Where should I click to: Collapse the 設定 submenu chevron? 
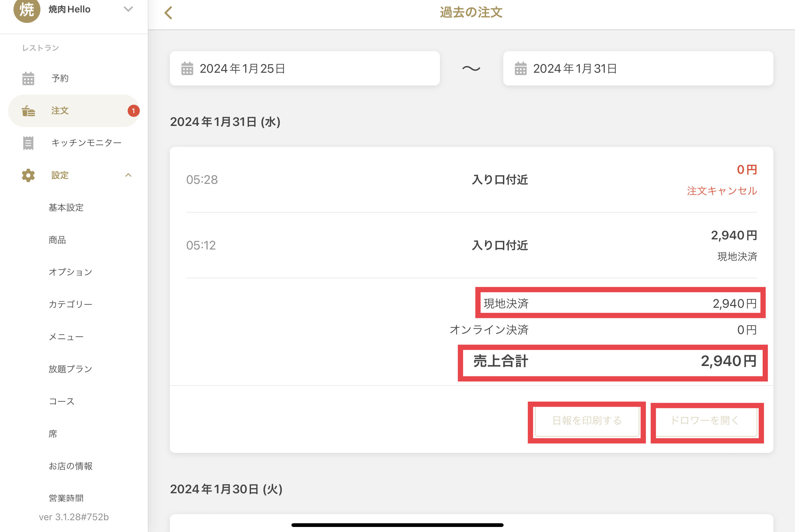pos(128,175)
